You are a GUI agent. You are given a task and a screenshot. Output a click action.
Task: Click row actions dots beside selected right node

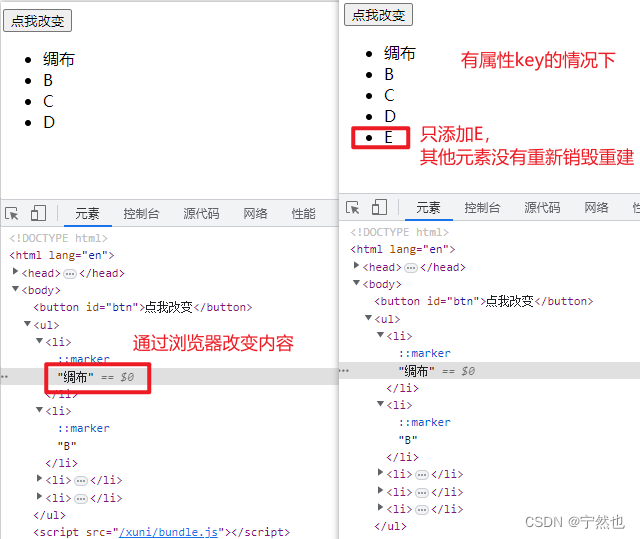point(344,370)
